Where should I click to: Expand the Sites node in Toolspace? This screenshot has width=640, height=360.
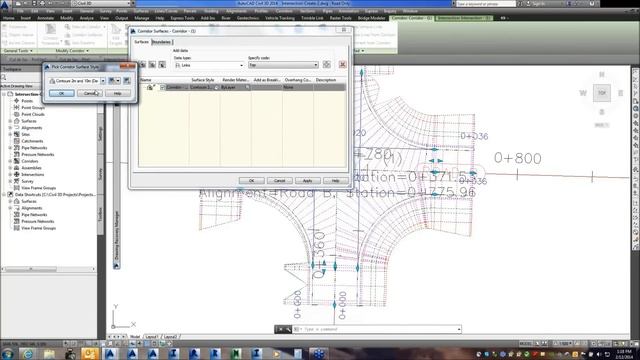click(x=10, y=134)
